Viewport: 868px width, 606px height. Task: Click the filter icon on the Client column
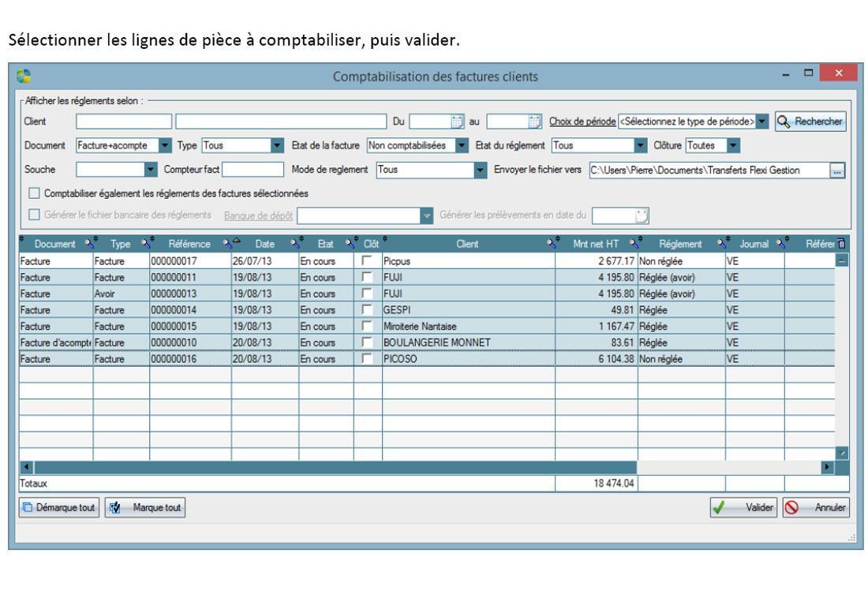click(x=551, y=244)
